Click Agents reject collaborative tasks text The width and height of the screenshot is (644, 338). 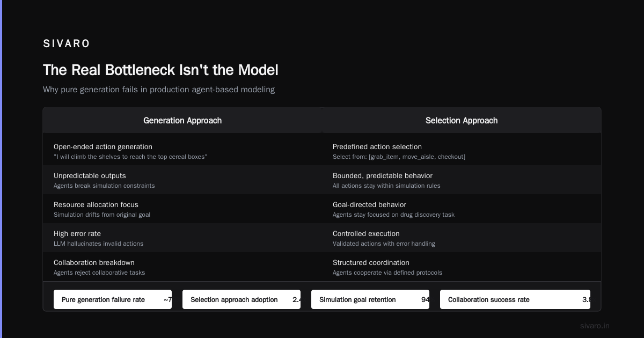99,273
